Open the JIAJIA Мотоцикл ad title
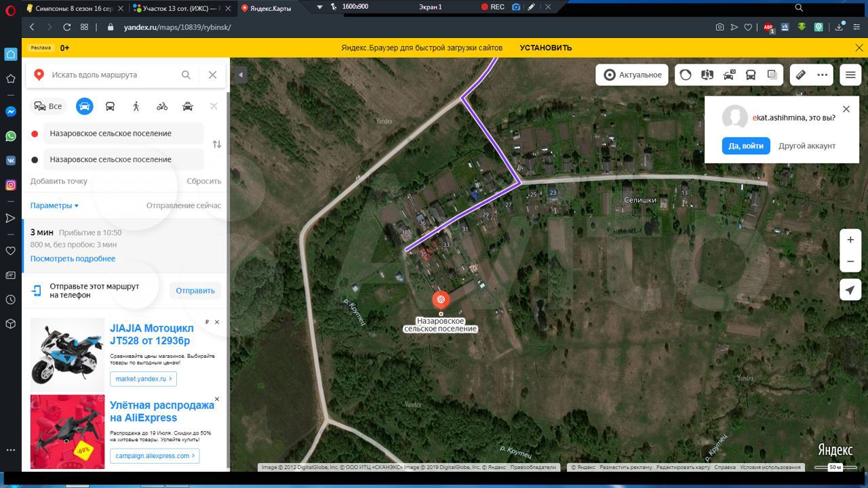 (151, 334)
